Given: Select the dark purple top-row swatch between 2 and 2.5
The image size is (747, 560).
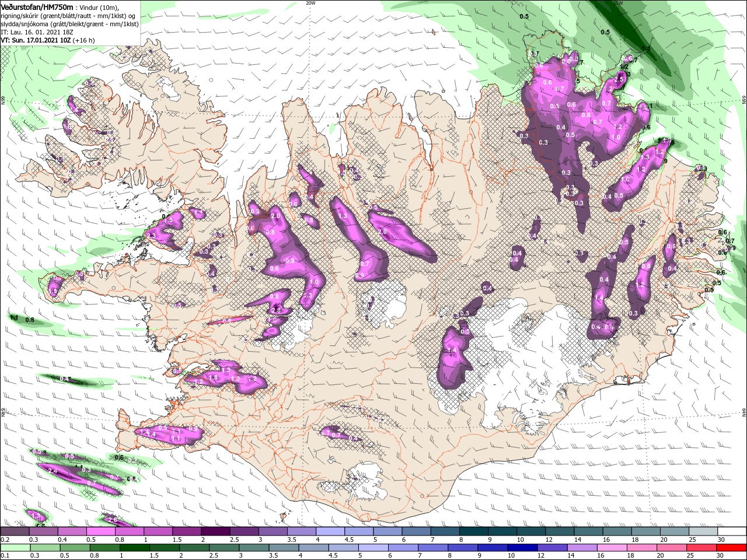Looking at the screenshot, I should 215,531.
